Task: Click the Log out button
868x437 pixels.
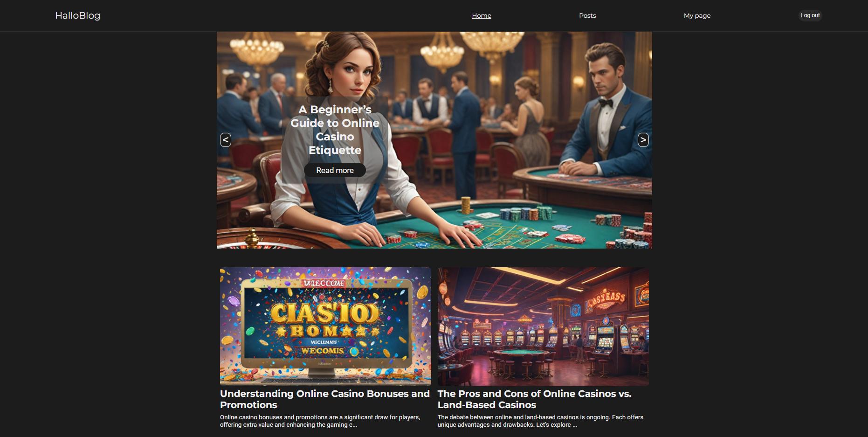Action: click(x=810, y=15)
